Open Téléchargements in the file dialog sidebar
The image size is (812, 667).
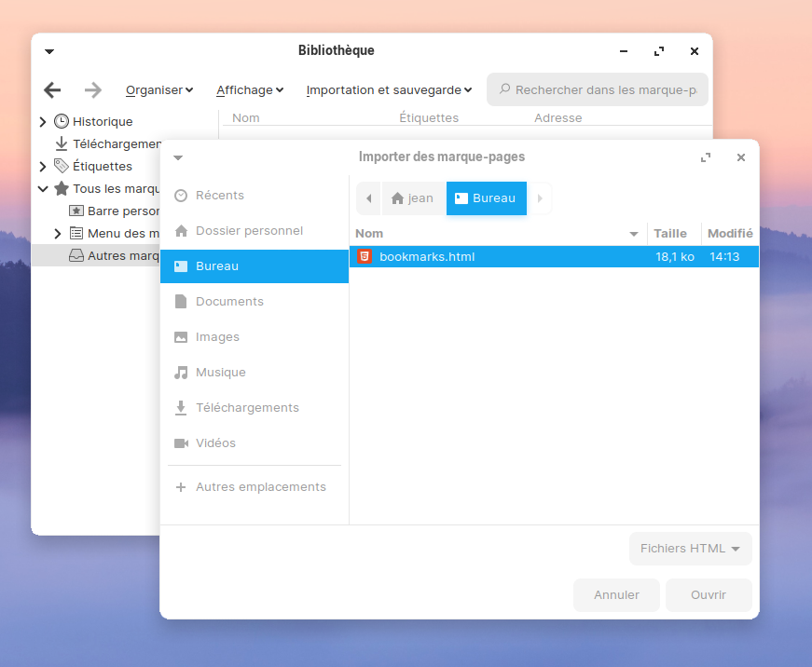point(246,408)
